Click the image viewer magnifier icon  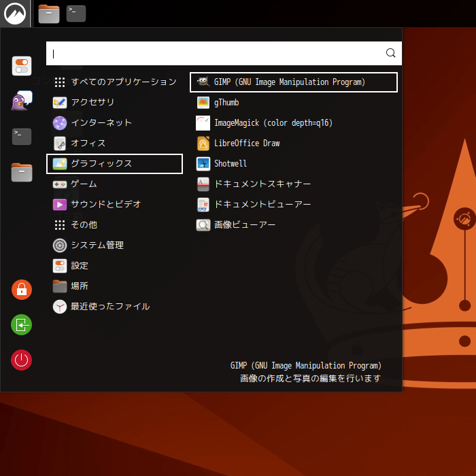pos(203,225)
